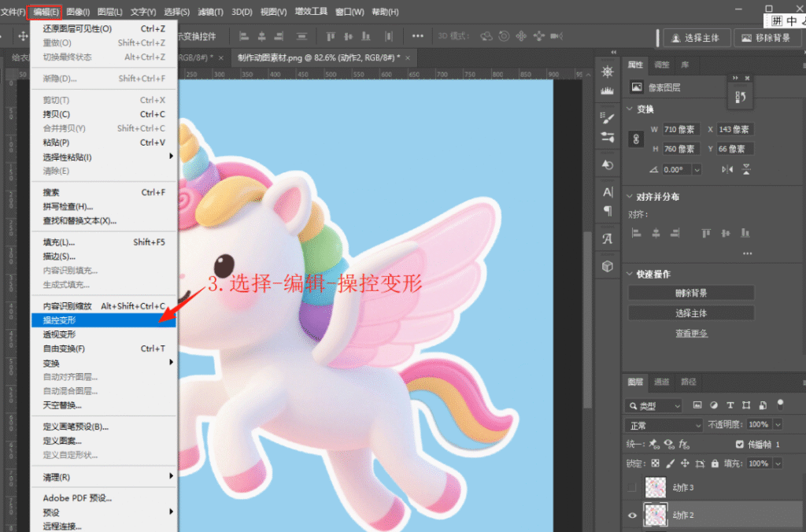Switch to the 调整 tab

coord(661,65)
